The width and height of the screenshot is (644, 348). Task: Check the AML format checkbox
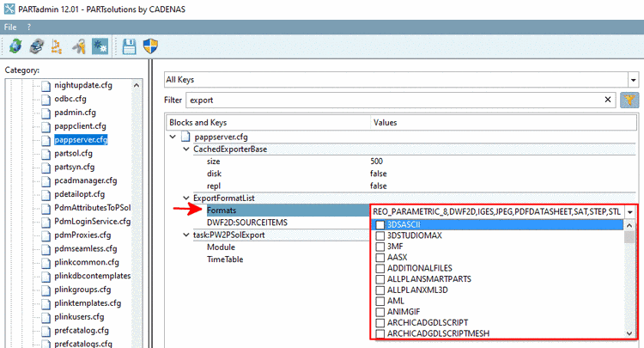pyautogui.click(x=380, y=301)
